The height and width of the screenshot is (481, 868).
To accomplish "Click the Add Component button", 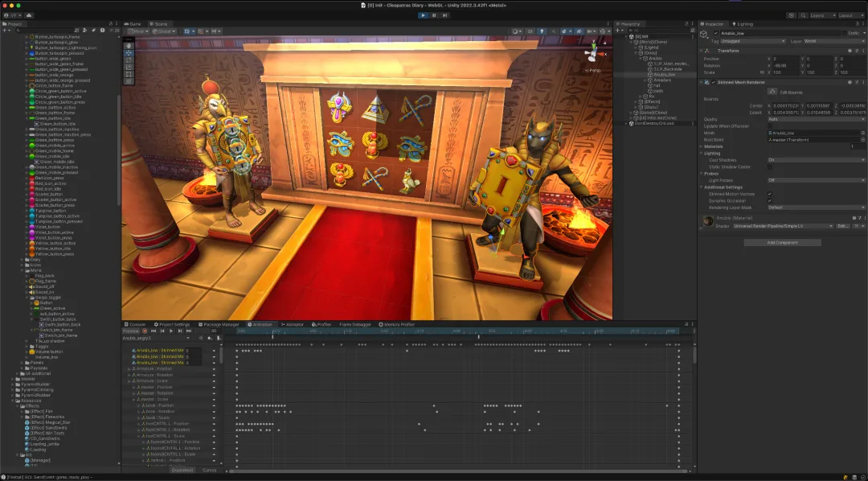I will (x=782, y=243).
